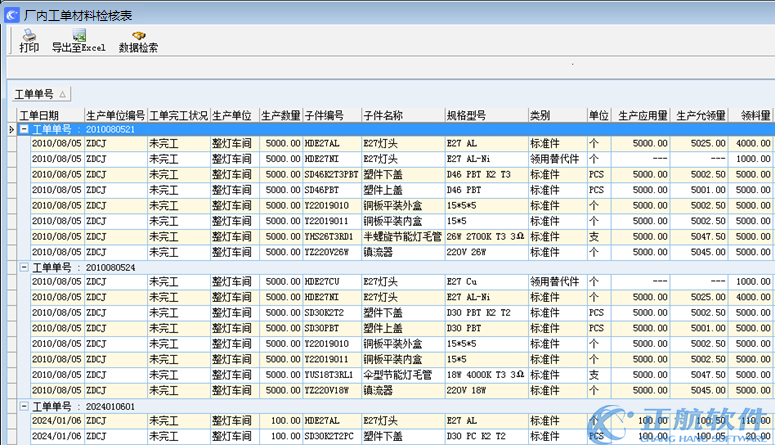Select date 2024/01/06 in the HDE27AL row
The height and width of the screenshot is (445, 775).
(57, 421)
